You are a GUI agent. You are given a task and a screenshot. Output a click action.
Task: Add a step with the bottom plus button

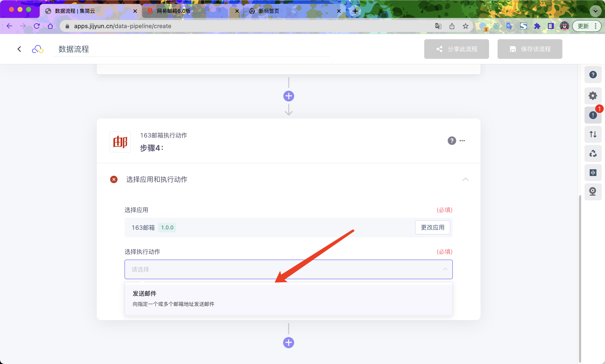[x=288, y=343]
